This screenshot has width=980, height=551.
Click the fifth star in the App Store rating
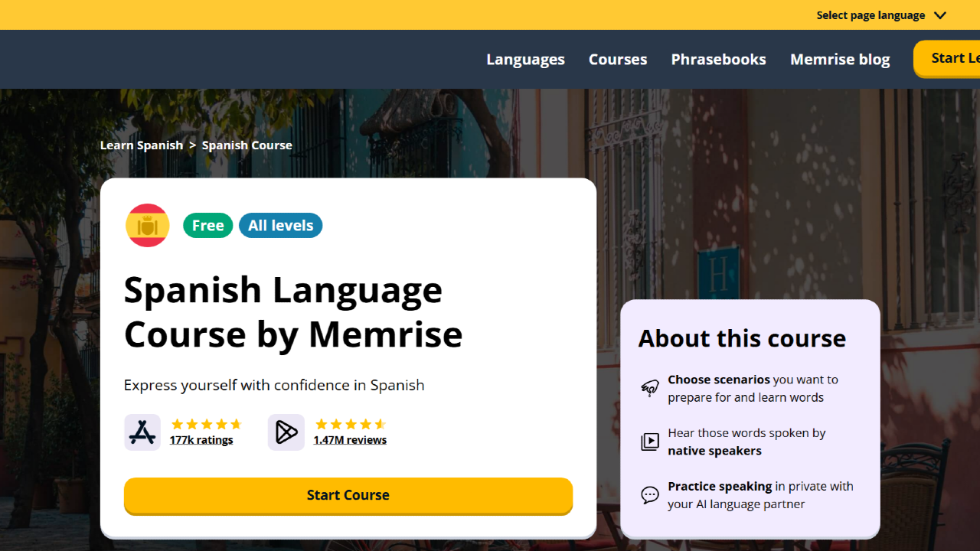(x=235, y=423)
